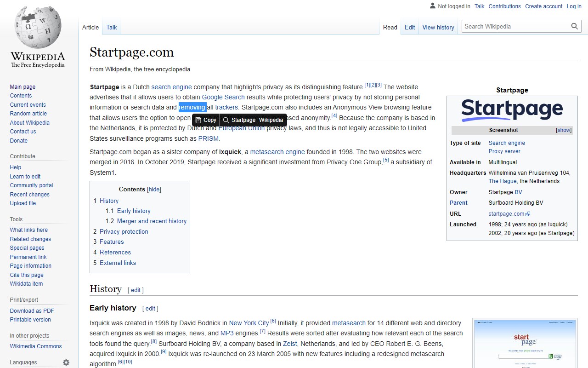The width and height of the screenshot is (588, 368).
Task: Click the Contact us link
Action: [23, 132]
